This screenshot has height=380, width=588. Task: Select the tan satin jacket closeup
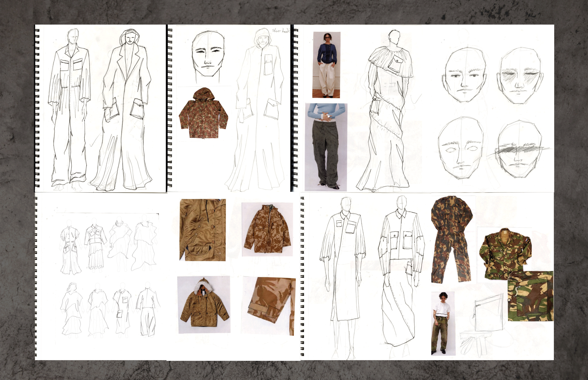click(x=203, y=230)
